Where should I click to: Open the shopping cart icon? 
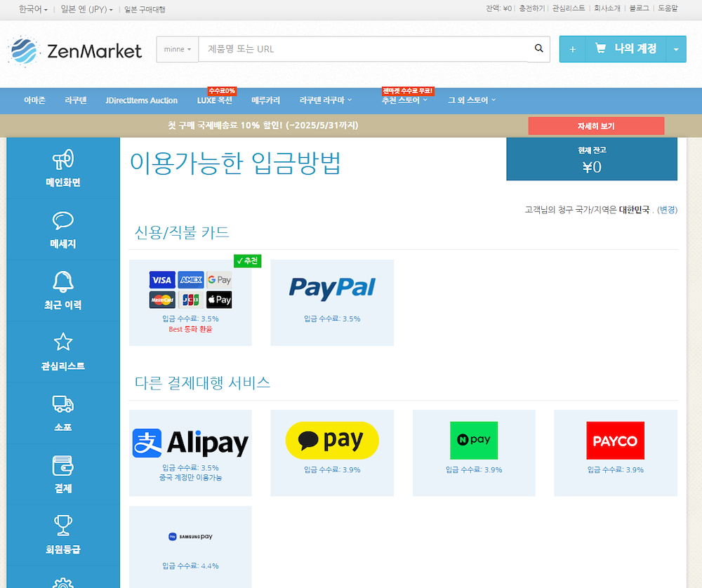(x=600, y=48)
